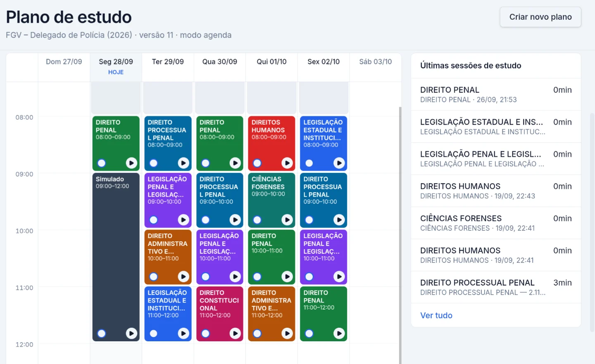The height and width of the screenshot is (364, 595).
Task: Play Tuesday's 10:00 Direito Administrativo session
Action: (x=183, y=277)
